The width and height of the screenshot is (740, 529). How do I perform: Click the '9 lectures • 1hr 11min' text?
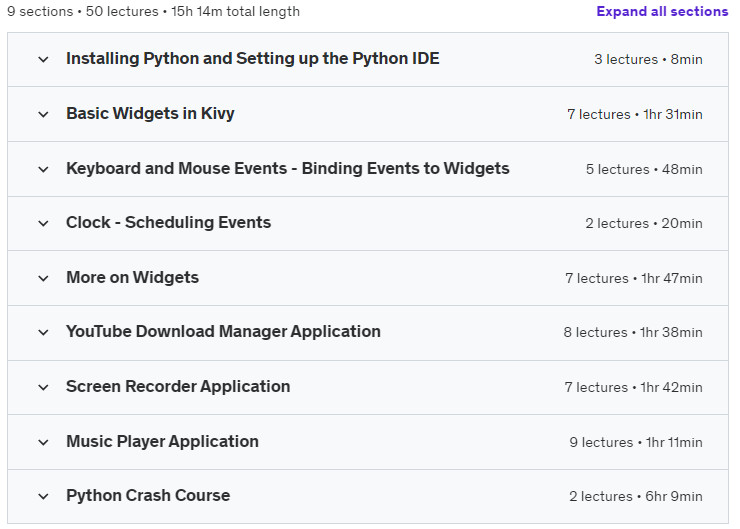point(636,442)
